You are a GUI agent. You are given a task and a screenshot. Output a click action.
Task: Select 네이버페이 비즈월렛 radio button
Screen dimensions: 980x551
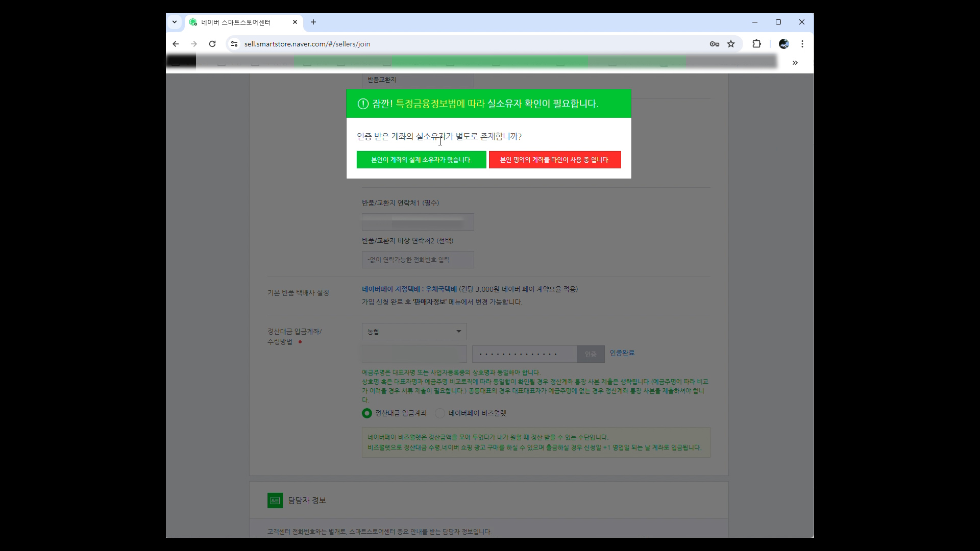coord(440,413)
